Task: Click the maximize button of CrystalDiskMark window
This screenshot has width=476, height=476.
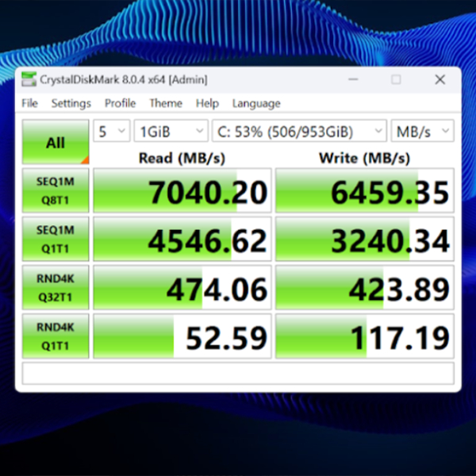Action: point(396,79)
